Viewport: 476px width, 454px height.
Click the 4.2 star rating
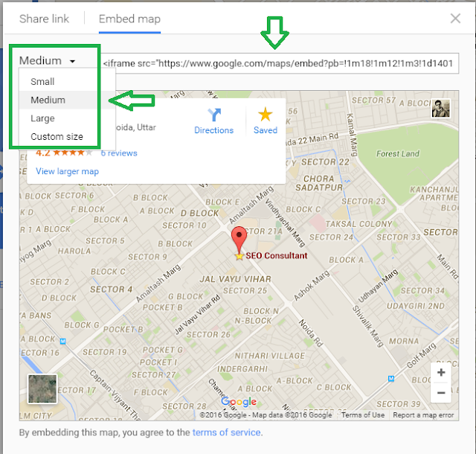click(x=64, y=153)
